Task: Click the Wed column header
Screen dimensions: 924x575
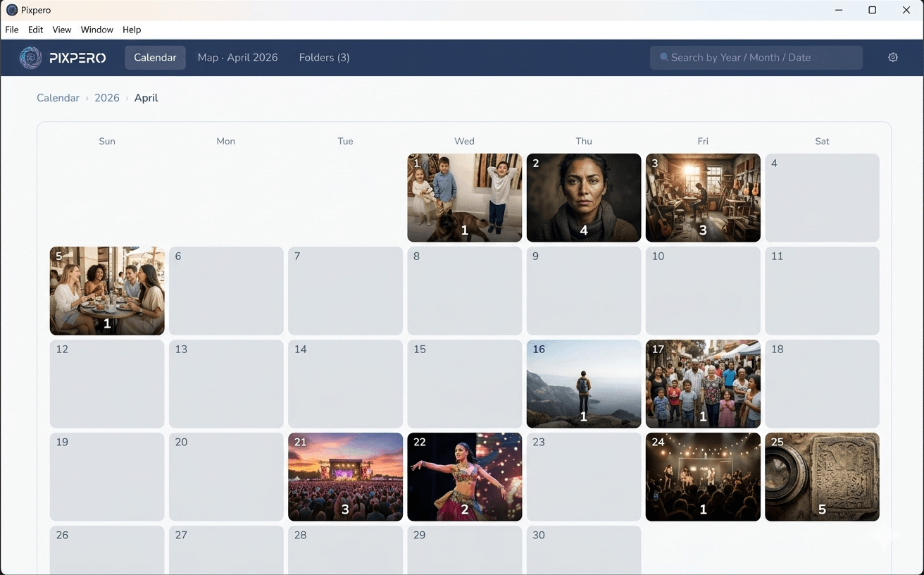Action: (x=465, y=141)
